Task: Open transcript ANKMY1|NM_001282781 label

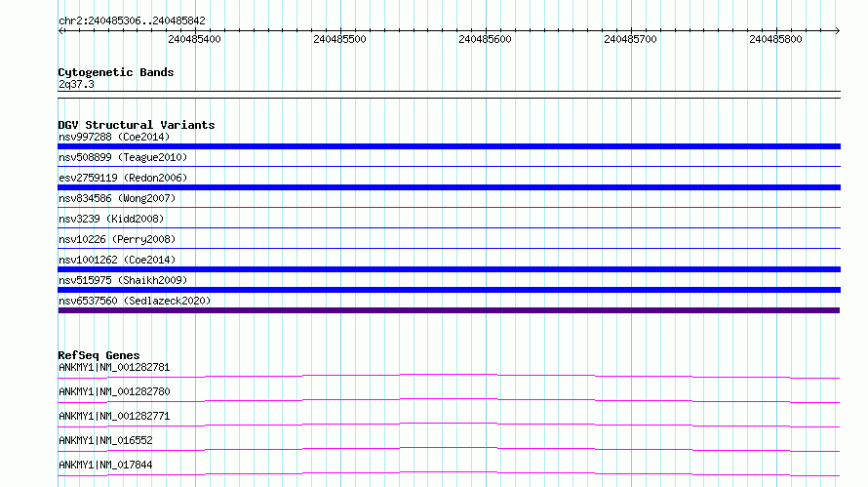Action: pyautogui.click(x=114, y=367)
